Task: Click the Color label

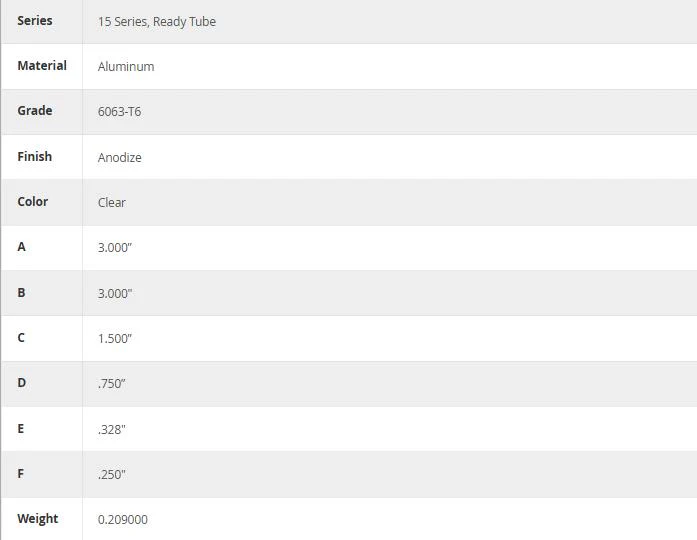Action: 32,201
